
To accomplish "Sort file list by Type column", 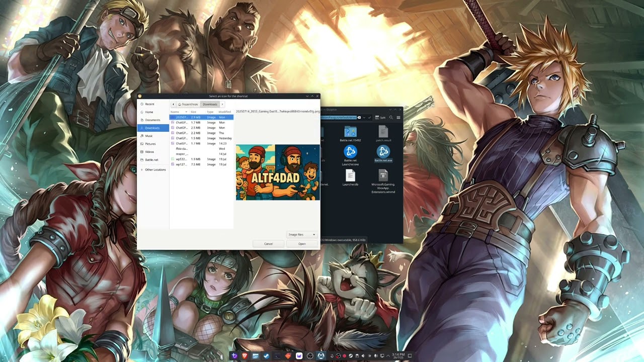I will point(212,112).
